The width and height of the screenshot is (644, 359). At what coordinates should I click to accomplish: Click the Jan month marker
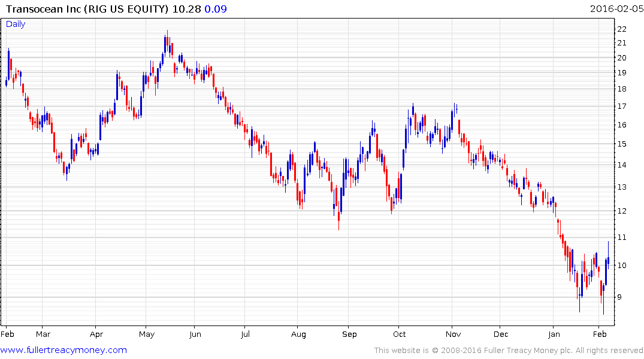coord(554,334)
